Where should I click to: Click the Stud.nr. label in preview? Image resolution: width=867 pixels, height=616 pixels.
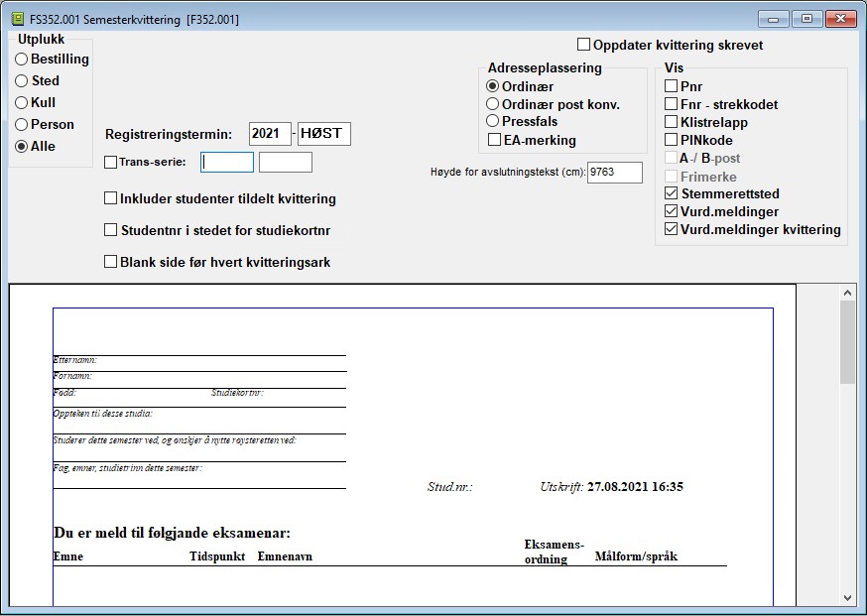[449, 487]
